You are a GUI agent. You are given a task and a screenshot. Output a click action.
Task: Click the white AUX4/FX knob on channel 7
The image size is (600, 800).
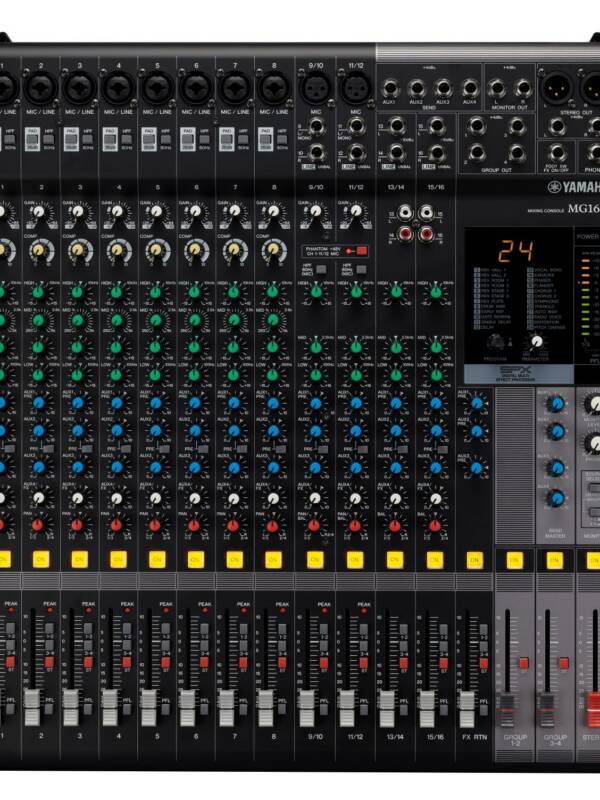coord(234,498)
